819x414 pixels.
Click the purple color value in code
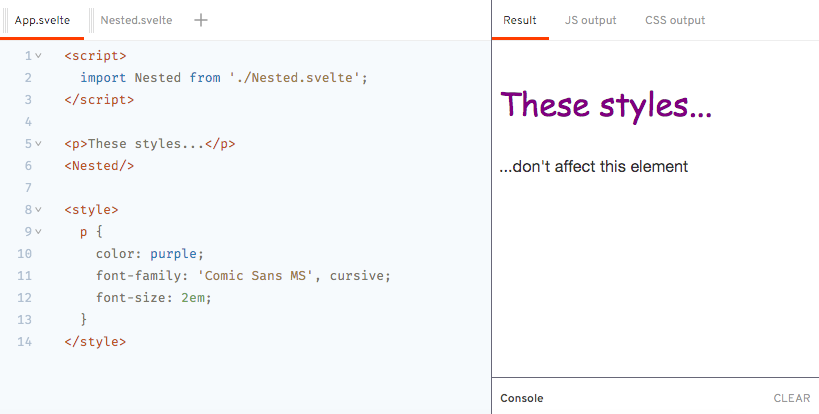coord(173,254)
